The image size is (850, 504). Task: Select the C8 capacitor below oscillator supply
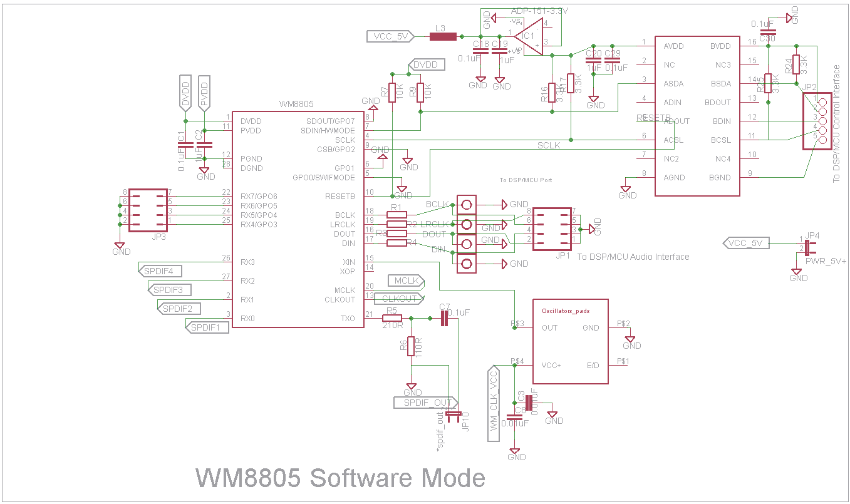[x=515, y=416]
